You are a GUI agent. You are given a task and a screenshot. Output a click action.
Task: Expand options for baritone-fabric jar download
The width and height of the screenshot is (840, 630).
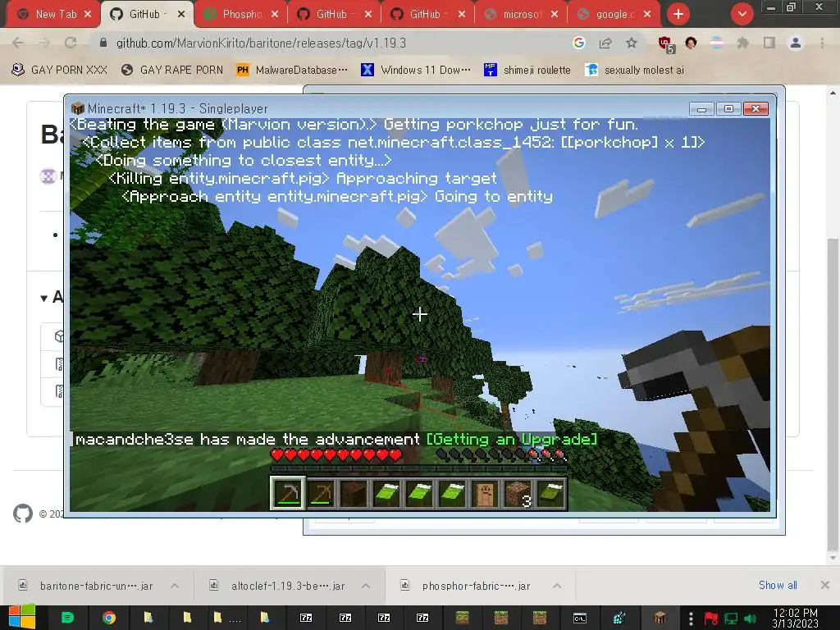[x=175, y=586]
